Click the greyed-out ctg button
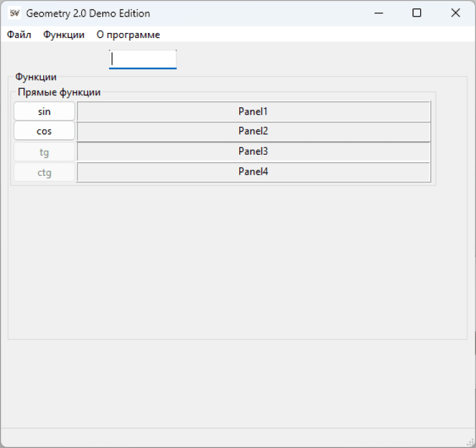The height and width of the screenshot is (448, 476). coord(44,172)
